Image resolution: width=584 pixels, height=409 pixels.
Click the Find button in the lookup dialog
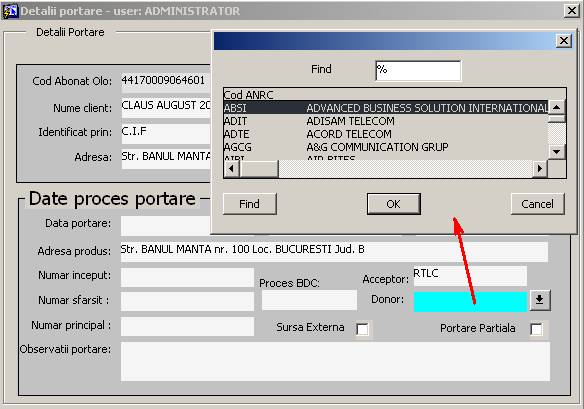pyautogui.click(x=250, y=204)
